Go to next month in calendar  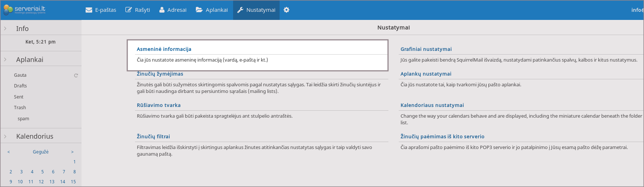click(x=72, y=152)
